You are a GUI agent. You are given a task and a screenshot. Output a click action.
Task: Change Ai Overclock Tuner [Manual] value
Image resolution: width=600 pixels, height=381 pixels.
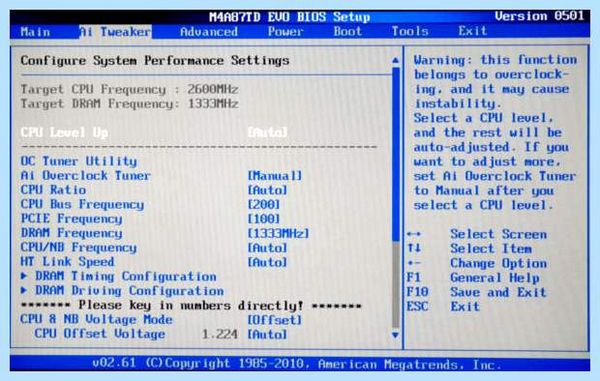(274, 176)
